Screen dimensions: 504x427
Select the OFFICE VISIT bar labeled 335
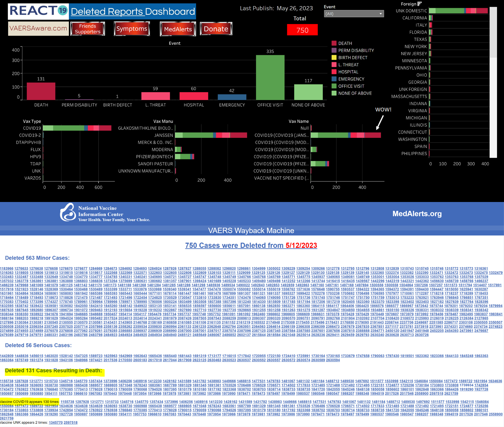[270, 77]
